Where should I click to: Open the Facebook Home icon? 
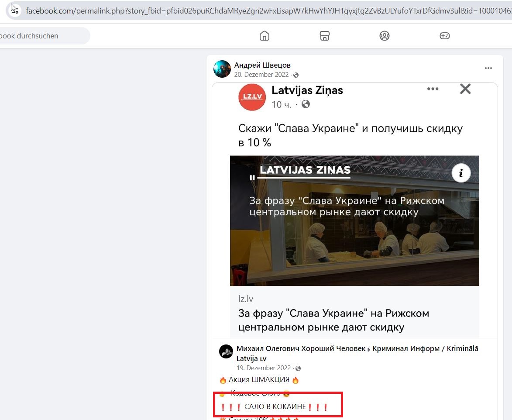point(265,36)
